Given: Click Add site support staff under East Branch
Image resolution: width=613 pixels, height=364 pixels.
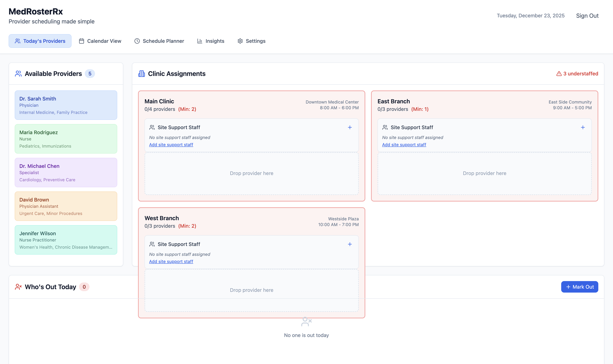Looking at the screenshot, I should [x=404, y=145].
